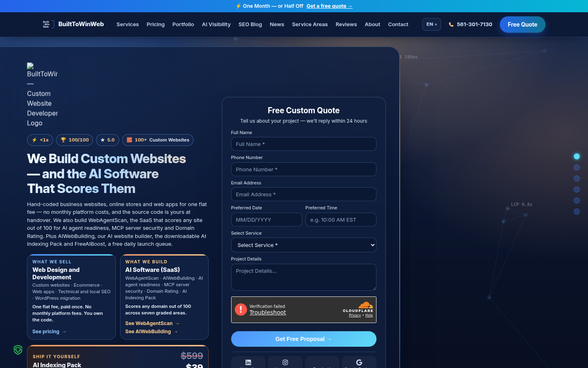The width and height of the screenshot is (588, 368).
Task: Focus the Full Name input field
Action: pyautogui.click(x=304, y=144)
